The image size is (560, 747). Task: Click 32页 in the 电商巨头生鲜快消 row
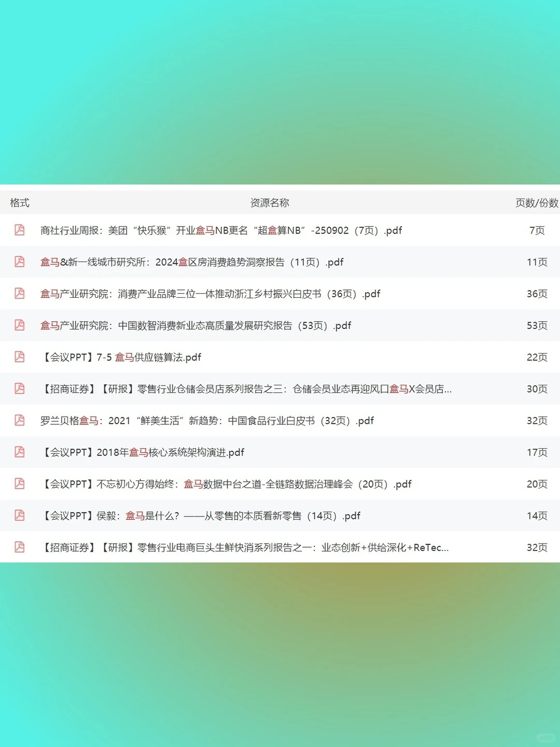tap(537, 547)
